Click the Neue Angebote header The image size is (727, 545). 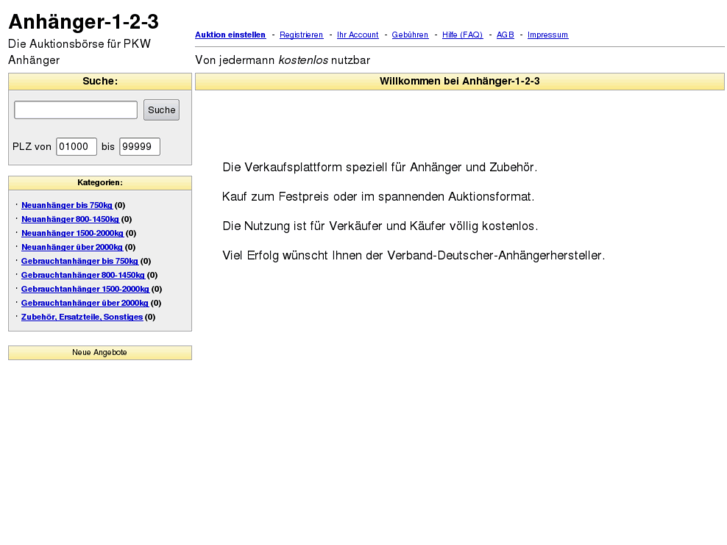click(x=100, y=353)
